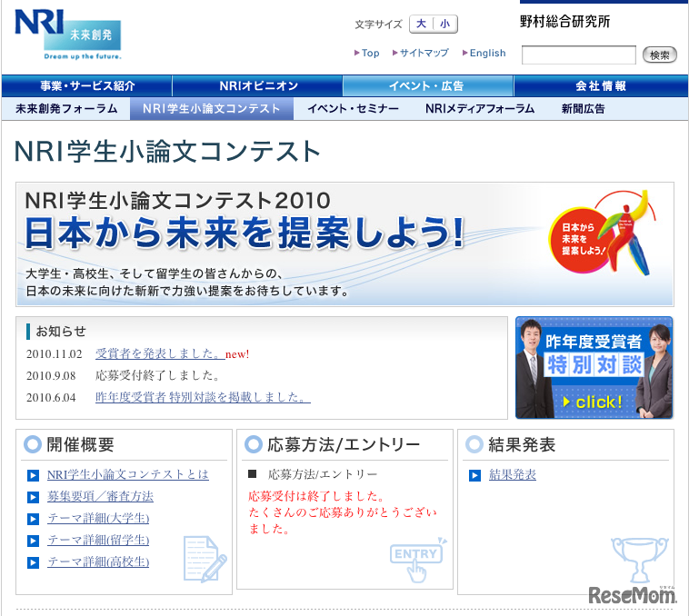Open NRIオピニオン main menu

click(258, 85)
